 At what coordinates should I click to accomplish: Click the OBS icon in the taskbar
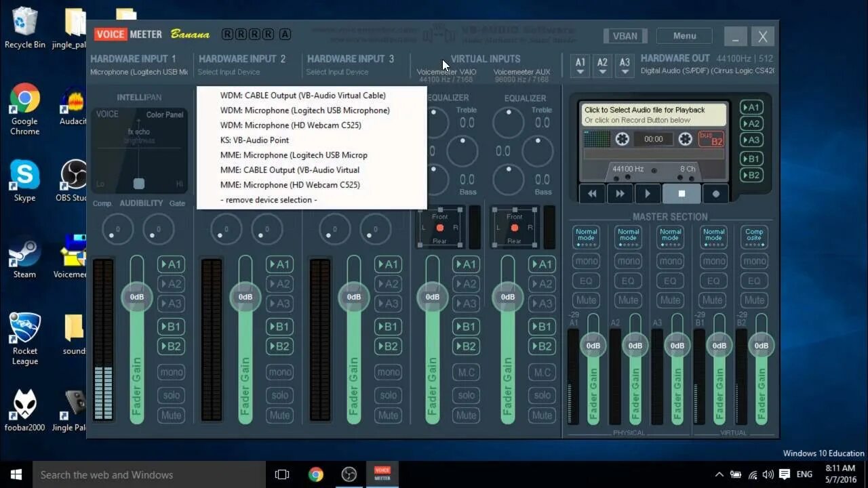coord(349,474)
